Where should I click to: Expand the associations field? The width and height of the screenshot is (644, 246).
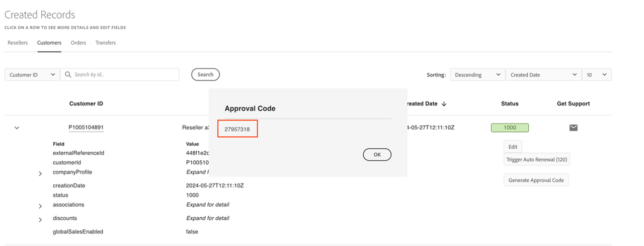[x=40, y=206]
